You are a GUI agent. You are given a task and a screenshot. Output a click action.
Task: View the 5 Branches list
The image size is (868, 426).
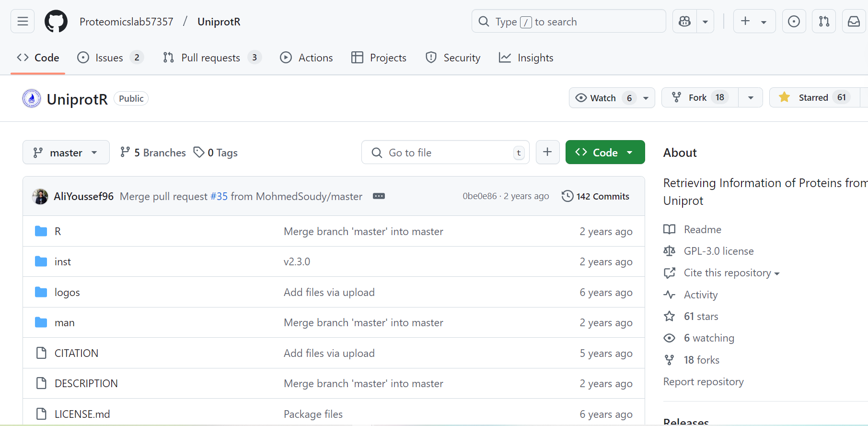(x=153, y=153)
